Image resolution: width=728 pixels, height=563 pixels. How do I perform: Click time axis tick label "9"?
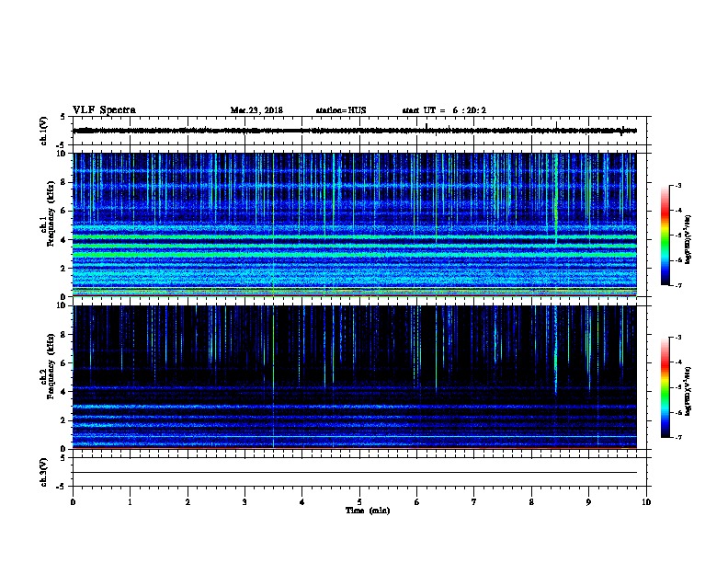pos(588,501)
